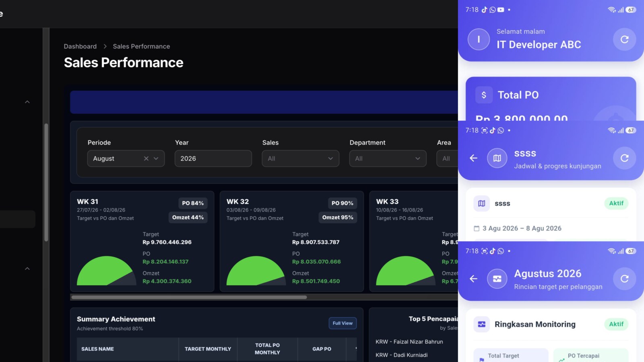This screenshot has width=644, height=362.
Task: Tap the Ringkasan Monitoring card icon
Action: click(481, 324)
